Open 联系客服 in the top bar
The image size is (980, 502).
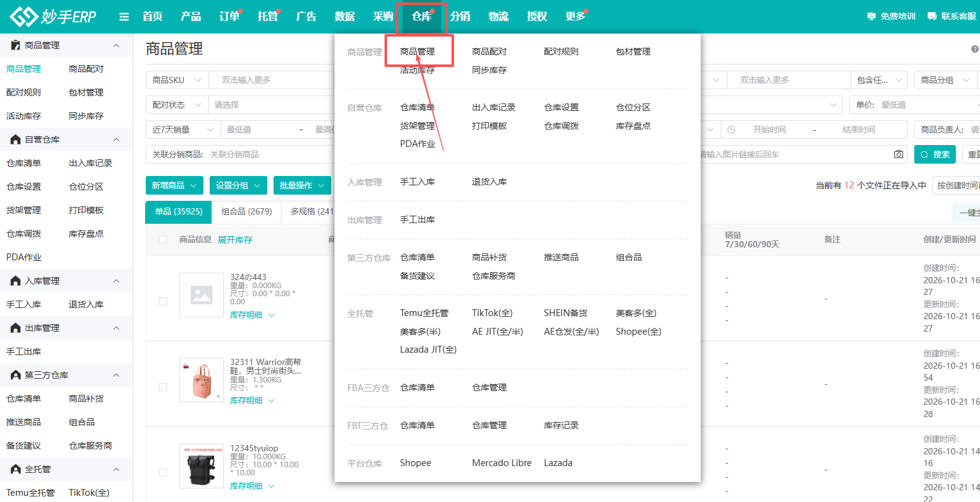coord(951,16)
